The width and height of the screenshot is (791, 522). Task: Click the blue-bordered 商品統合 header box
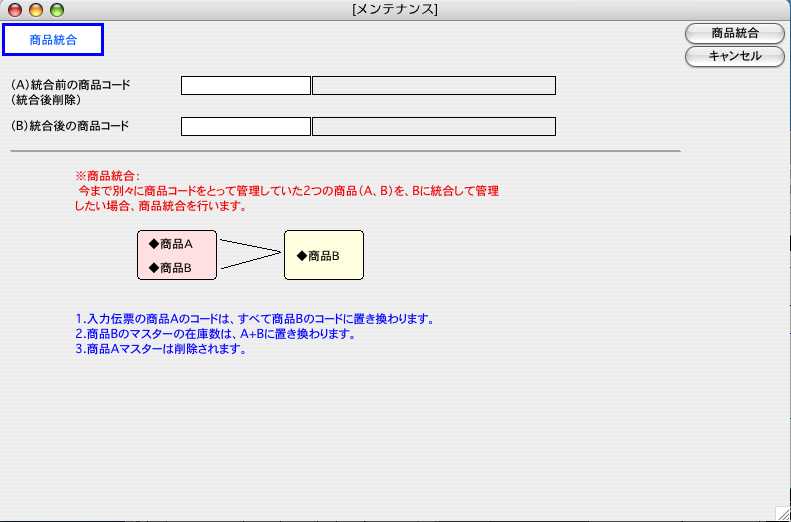[x=53, y=41]
